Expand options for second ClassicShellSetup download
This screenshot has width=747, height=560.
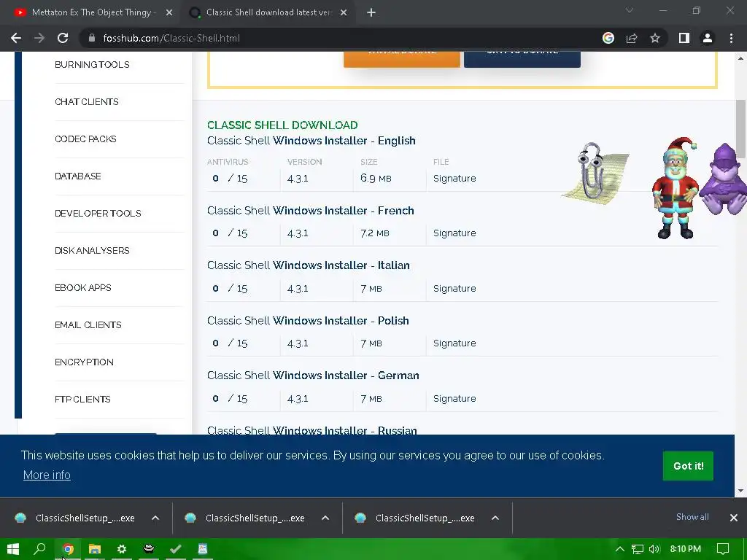pyautogui.click(x=325, y=518)
